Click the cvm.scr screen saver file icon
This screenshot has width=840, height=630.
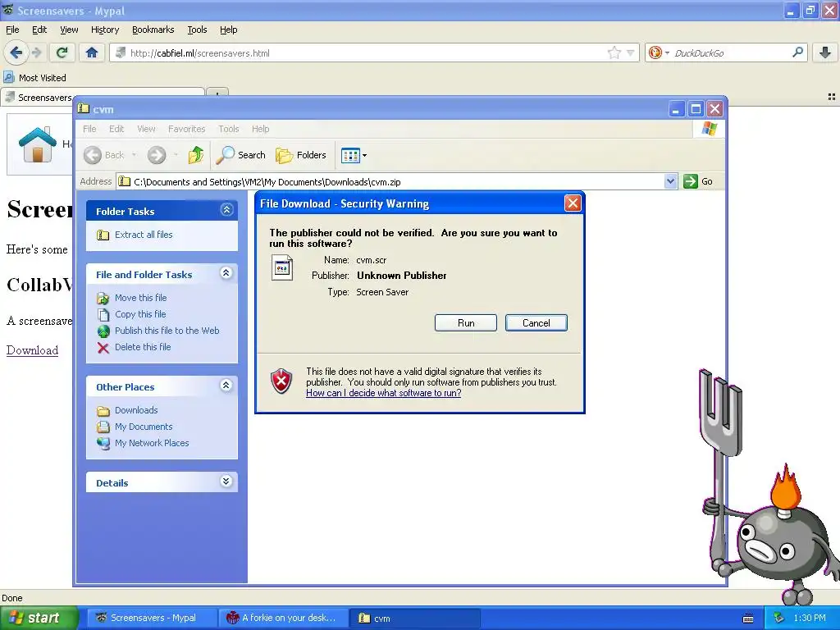[282, 268]
